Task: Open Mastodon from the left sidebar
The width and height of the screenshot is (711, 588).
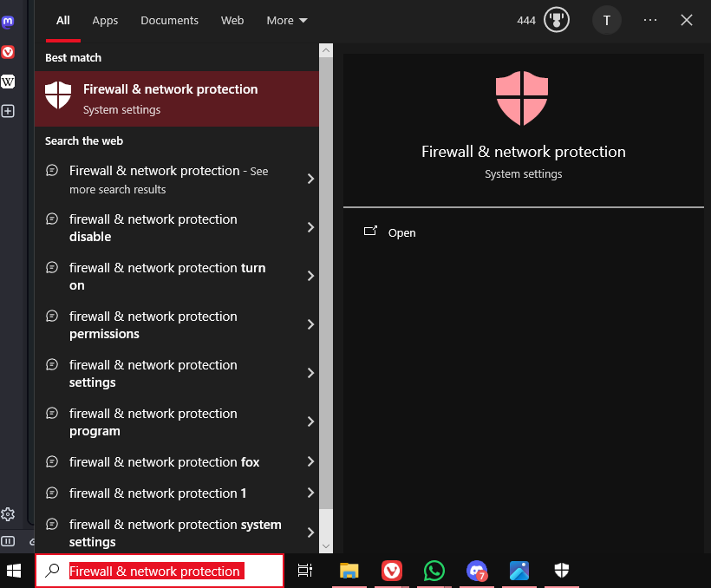Action: (9, 23)
